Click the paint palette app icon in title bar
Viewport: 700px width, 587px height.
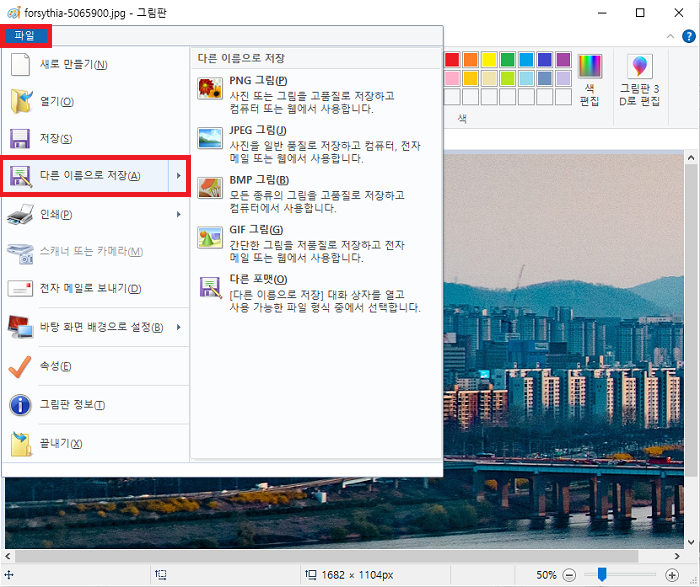(13, 12)
